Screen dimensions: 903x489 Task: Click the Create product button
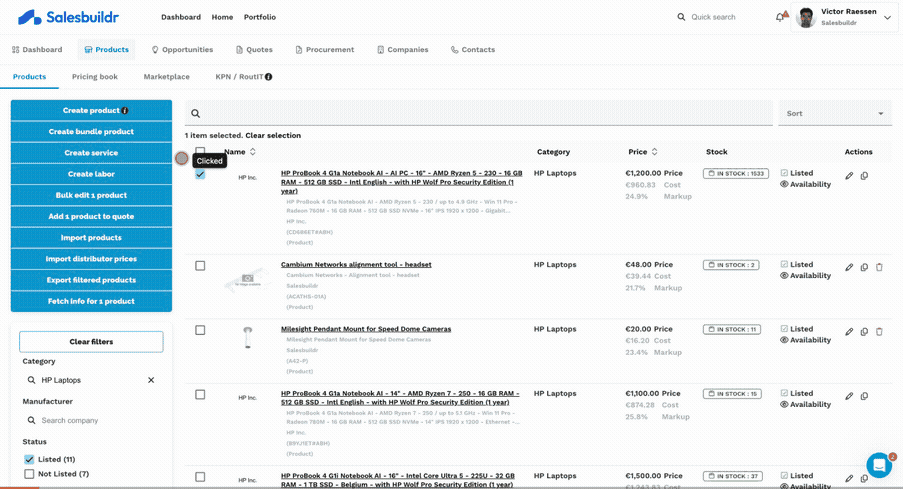point(91,111)
